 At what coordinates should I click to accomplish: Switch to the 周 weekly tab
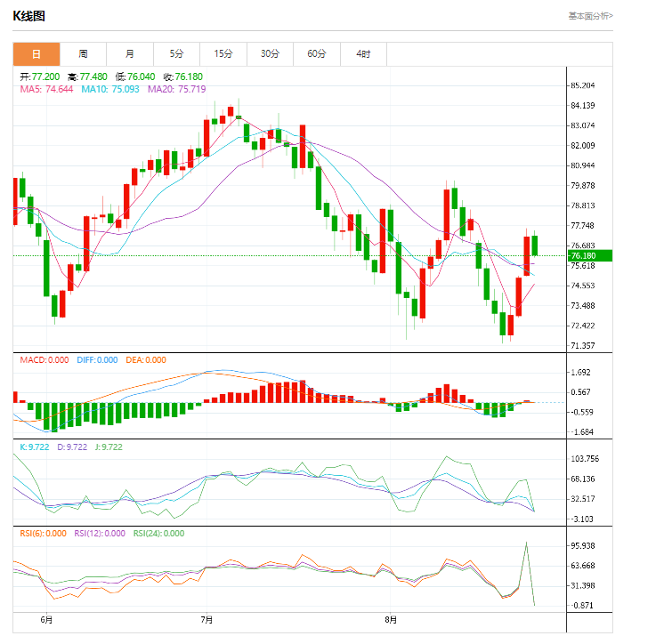click(x=83, y=54)
